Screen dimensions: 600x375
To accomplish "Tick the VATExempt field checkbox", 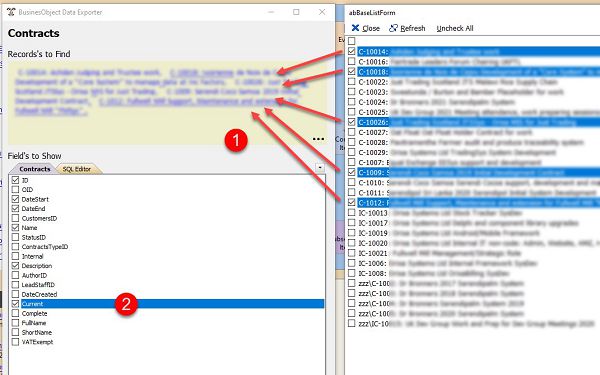I will click(x=15, y=342).
